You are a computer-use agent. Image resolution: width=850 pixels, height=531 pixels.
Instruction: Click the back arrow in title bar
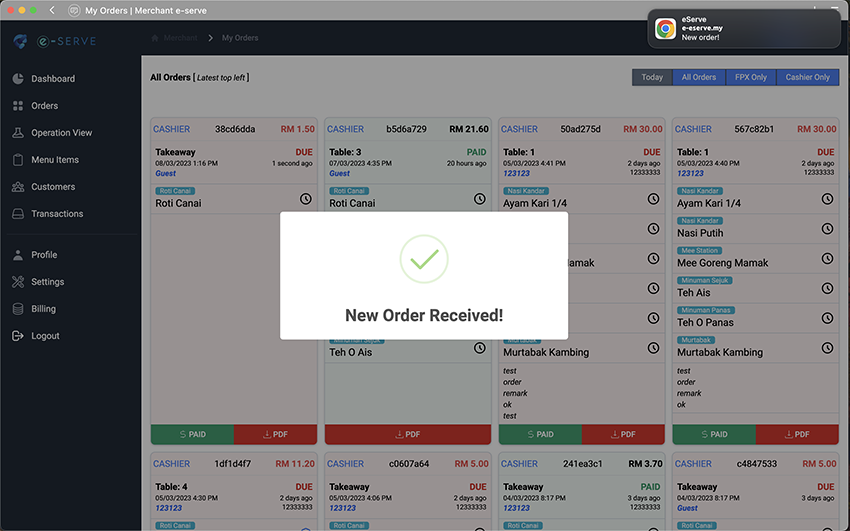pos(52,10)
